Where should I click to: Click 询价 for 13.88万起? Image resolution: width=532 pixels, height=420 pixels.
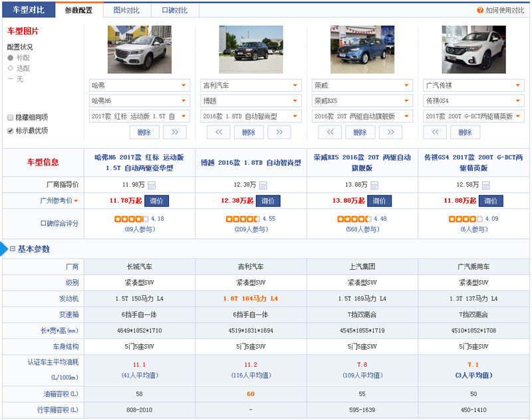click(379, 201)
